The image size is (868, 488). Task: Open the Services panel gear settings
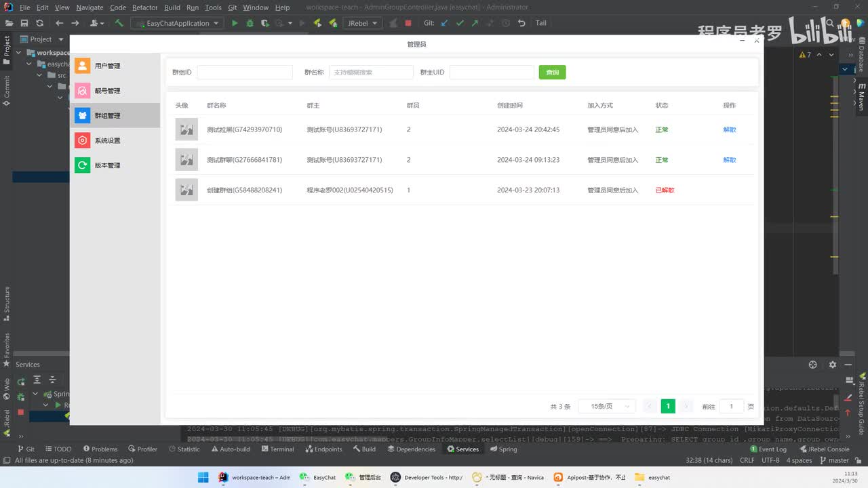point(833,365)
